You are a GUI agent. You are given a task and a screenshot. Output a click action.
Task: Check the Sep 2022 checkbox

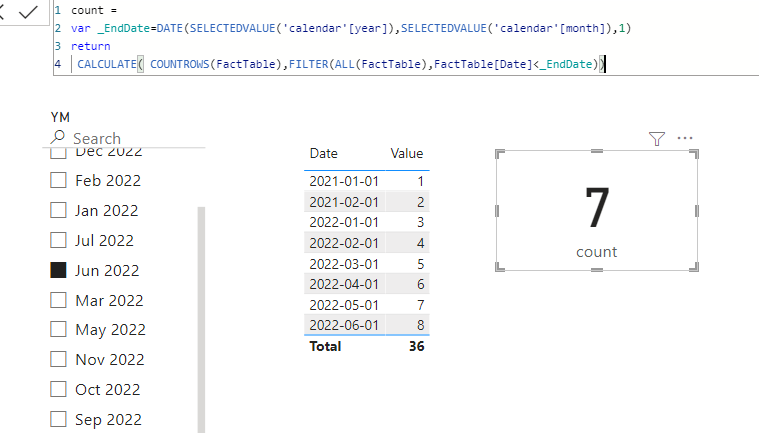click(58, 419)
